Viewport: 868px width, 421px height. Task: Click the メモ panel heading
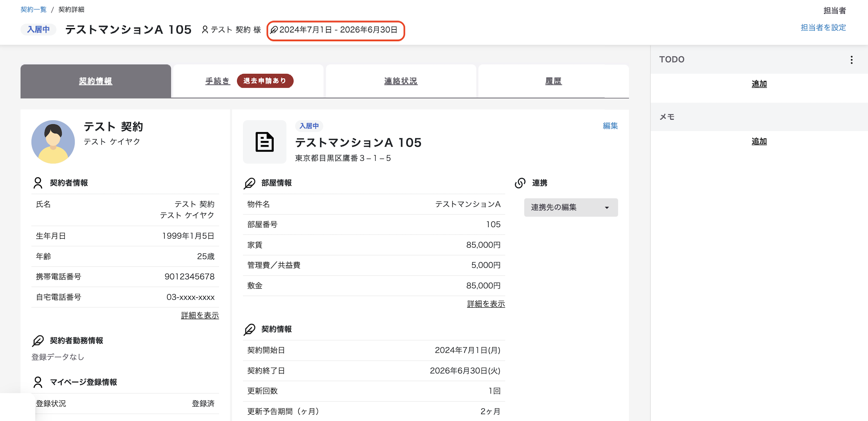pos(667,117)
